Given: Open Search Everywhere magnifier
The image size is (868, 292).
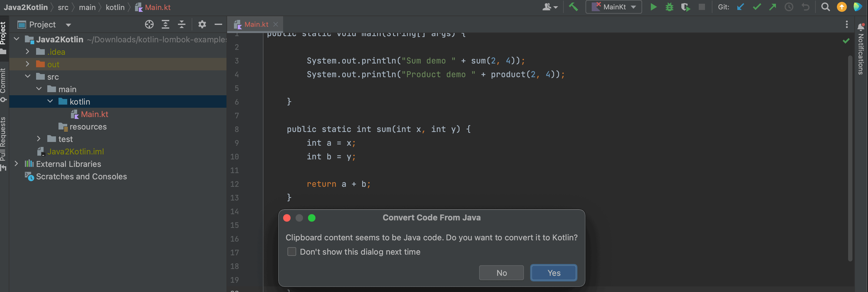Looking at the screenshot, I should point(825,7).
